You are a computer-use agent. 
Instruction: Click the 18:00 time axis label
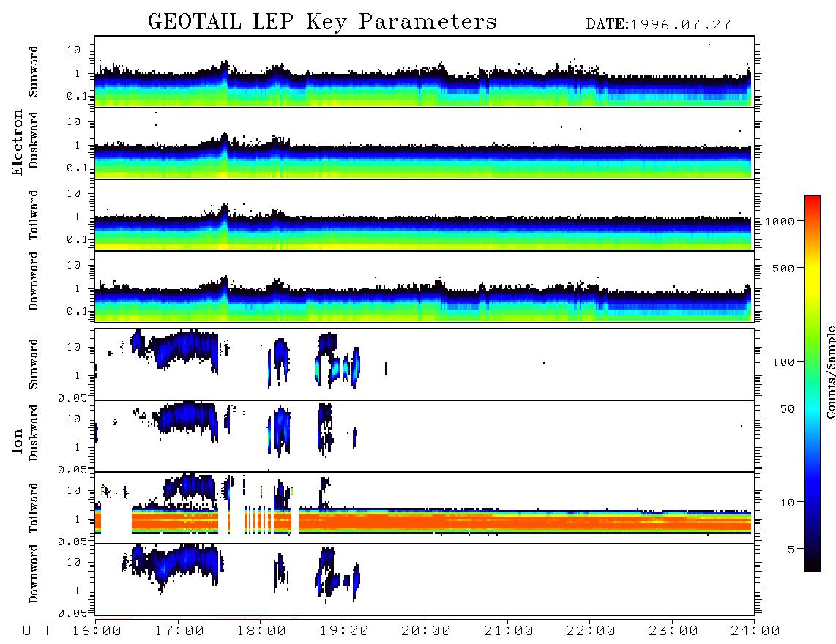click(x=262, y=631)
